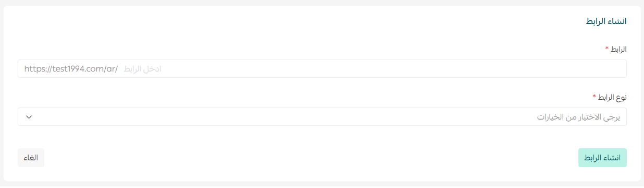The height and width of the screenshot is (188, 644).
Task: Submit the form with انشاء الرابط
Action: (x=602, y=158)
